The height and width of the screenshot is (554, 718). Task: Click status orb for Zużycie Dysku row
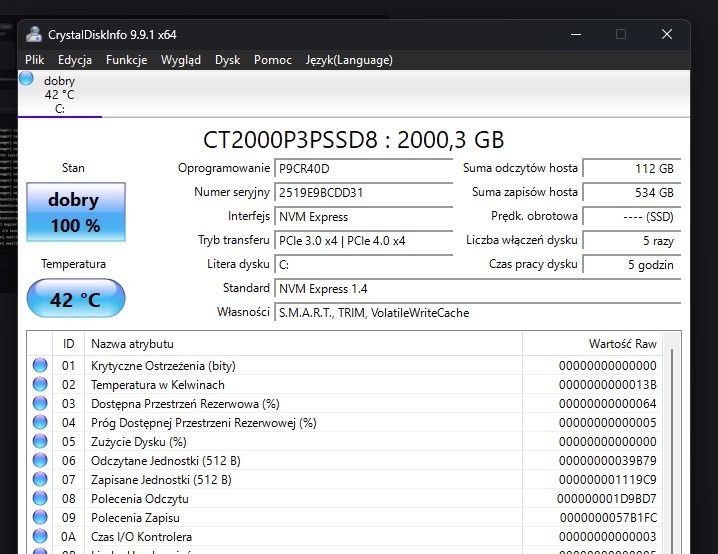pyautogui.click(x=40, y=441)
